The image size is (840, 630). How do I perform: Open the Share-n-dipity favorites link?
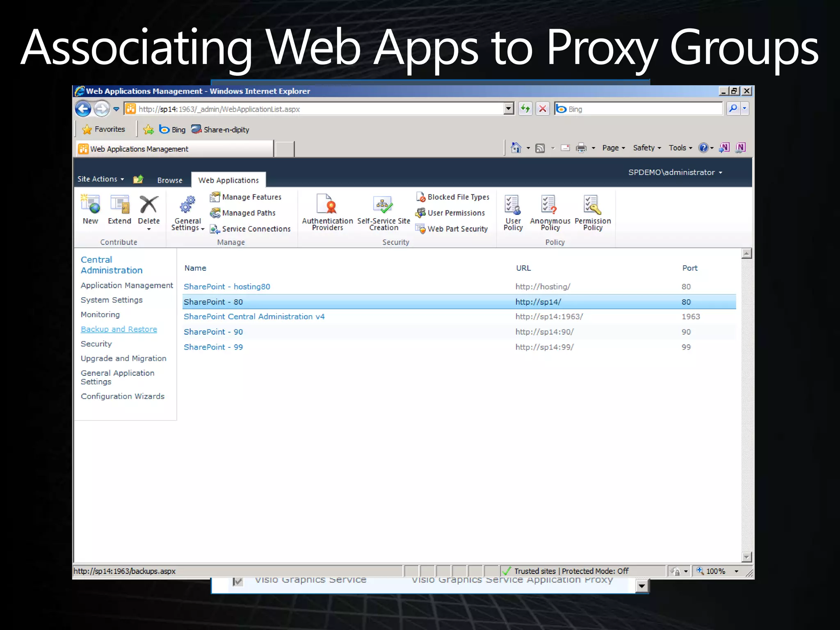[220, 130]
